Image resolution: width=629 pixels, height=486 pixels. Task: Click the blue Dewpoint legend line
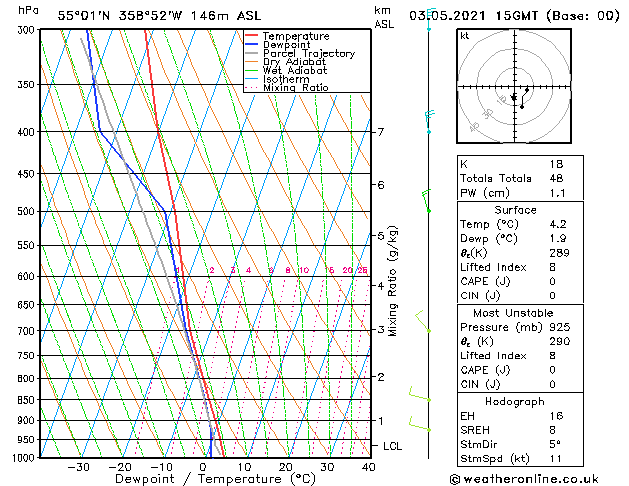click(x=251, y=45)
